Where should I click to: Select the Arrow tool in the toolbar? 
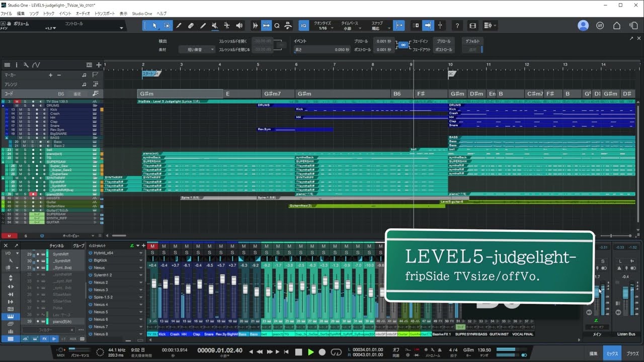[154, 26]
